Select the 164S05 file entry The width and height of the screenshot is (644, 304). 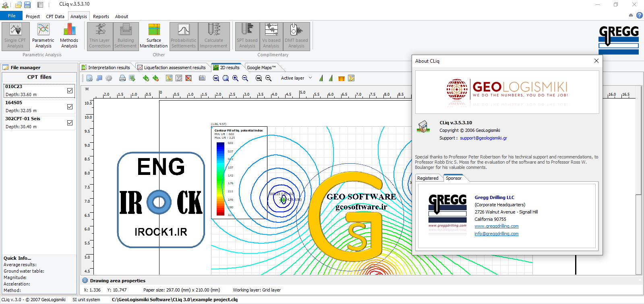click(x=39, y=107)
